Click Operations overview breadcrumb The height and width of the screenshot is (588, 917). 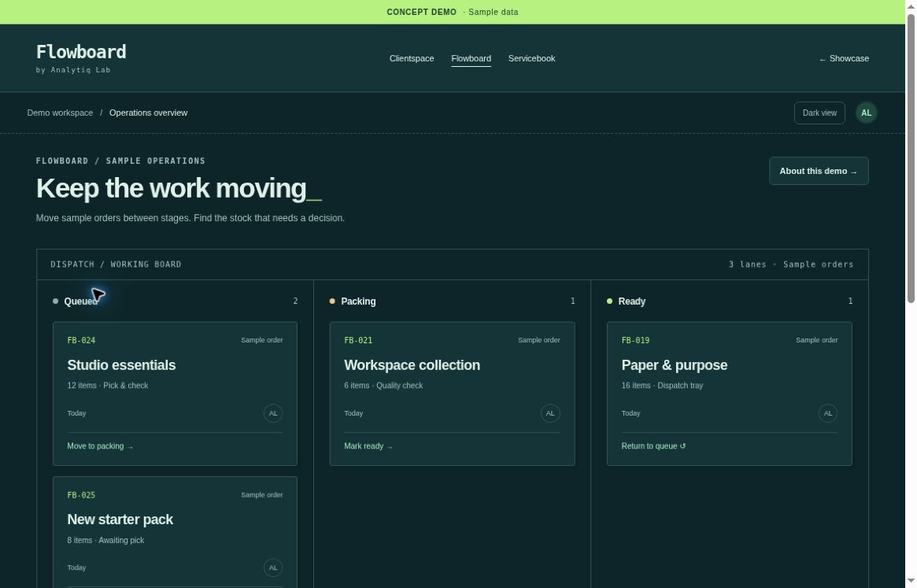[x=148, y=113]
